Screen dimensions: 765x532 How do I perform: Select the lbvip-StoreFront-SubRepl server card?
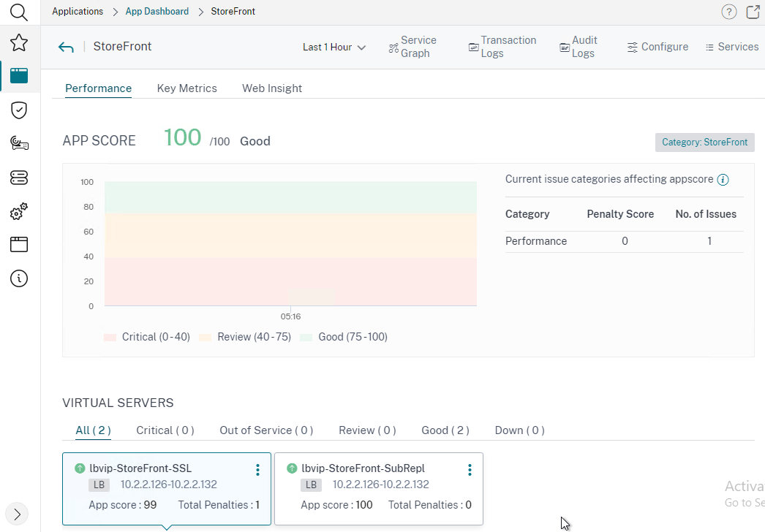pyautogui.click(x=379, y=489)
